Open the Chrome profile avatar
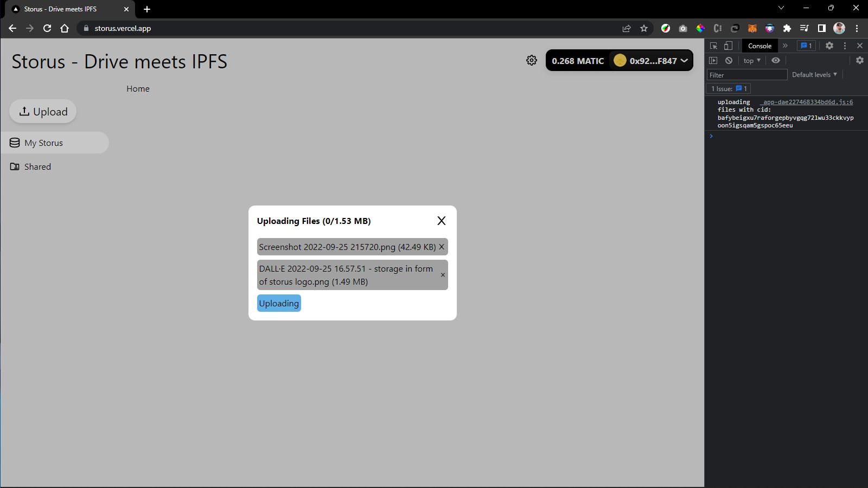The image size is (868, 488). click(839, 28)
